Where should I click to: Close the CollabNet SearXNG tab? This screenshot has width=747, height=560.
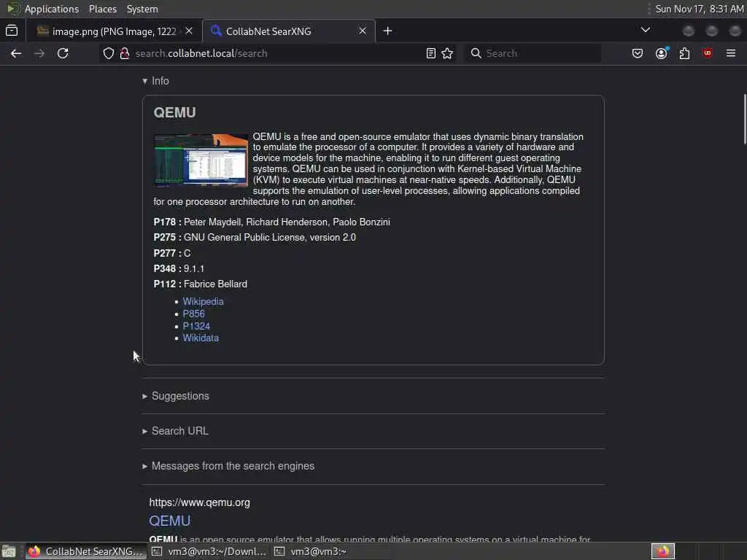(363, 31)
